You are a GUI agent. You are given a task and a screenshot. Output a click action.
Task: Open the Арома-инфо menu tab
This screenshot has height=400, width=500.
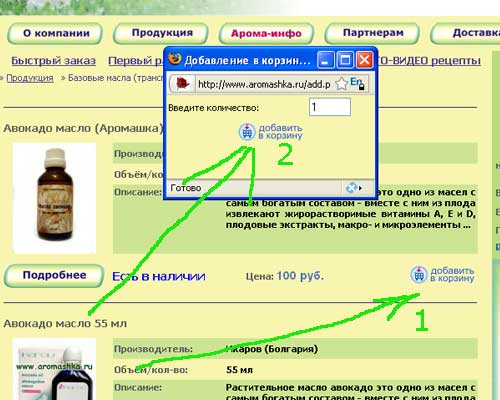[266, 33]
